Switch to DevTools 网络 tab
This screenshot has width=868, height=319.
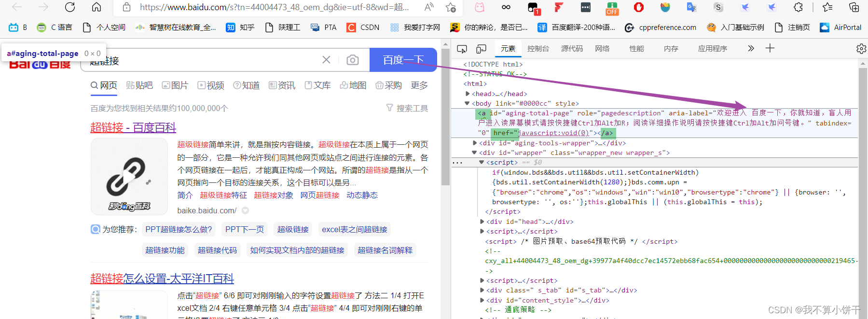pyautogui.click(x=602, y=49)
